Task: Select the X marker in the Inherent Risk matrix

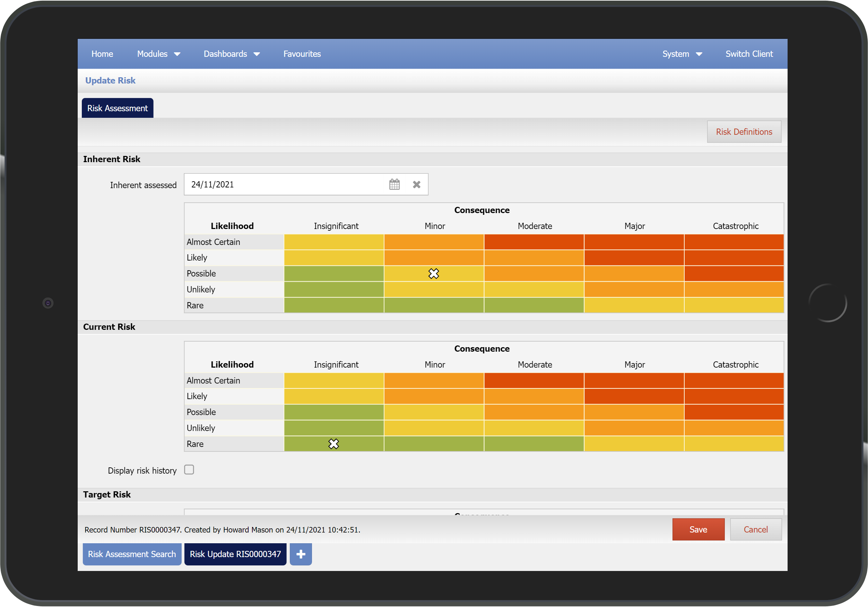Action: point(434,273)
